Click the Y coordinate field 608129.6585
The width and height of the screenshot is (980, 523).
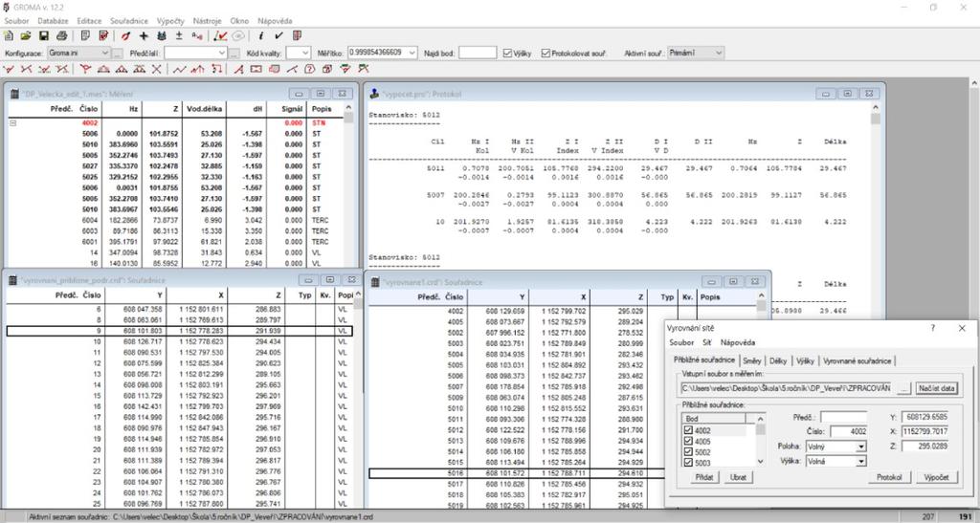(x=926, y=417)
